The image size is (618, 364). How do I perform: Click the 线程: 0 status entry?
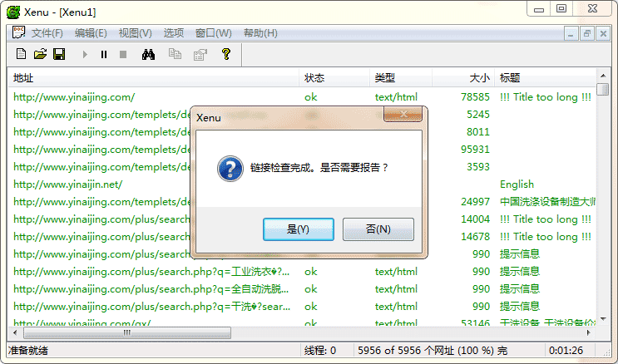(x=320, y=350)
